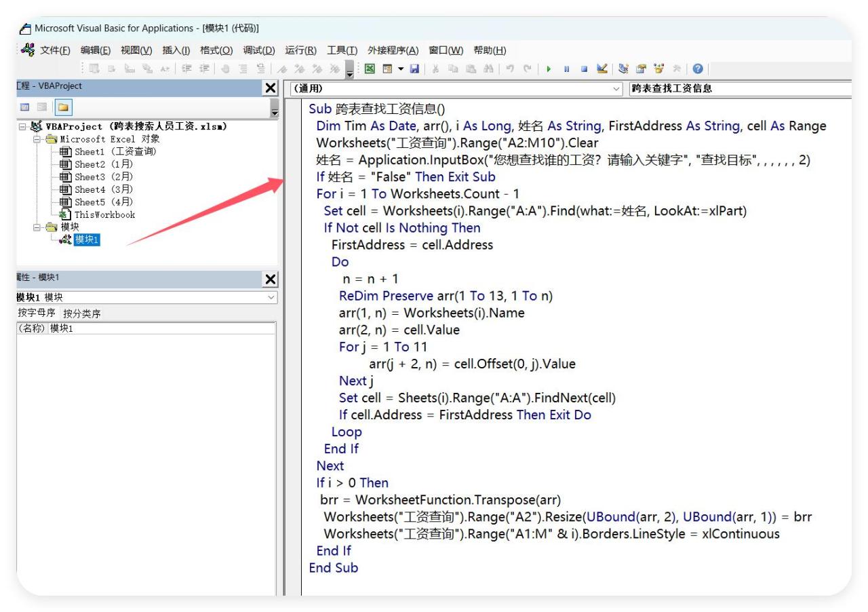Image resolution: width=868 pixels, height=612 pixels.
Task: Click the Cut scissors icon
Action: [x=435, y=69]
